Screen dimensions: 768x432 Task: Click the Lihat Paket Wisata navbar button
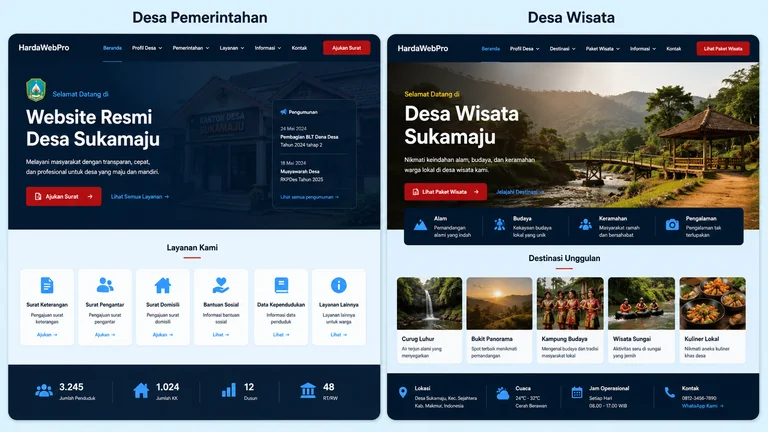tap(723, 49)
